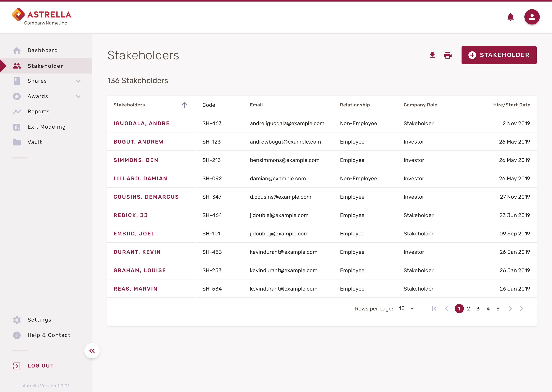Expand the Awards submenu chevron
552x392 pixels.
[78, 96]
